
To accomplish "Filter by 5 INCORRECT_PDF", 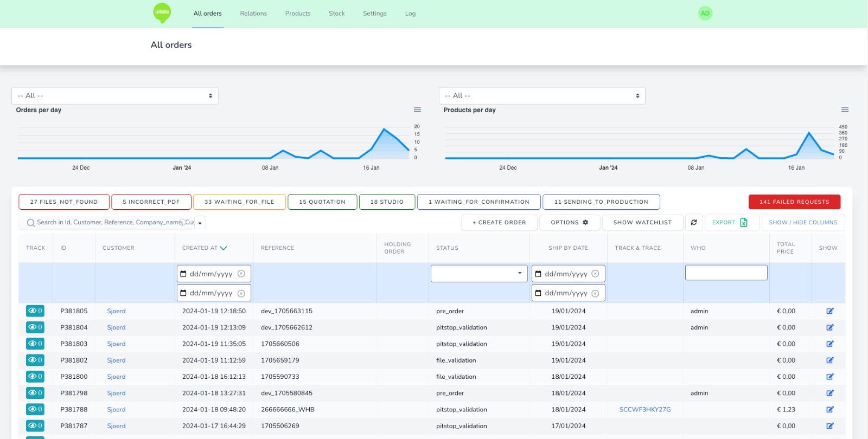I will 151,202.
